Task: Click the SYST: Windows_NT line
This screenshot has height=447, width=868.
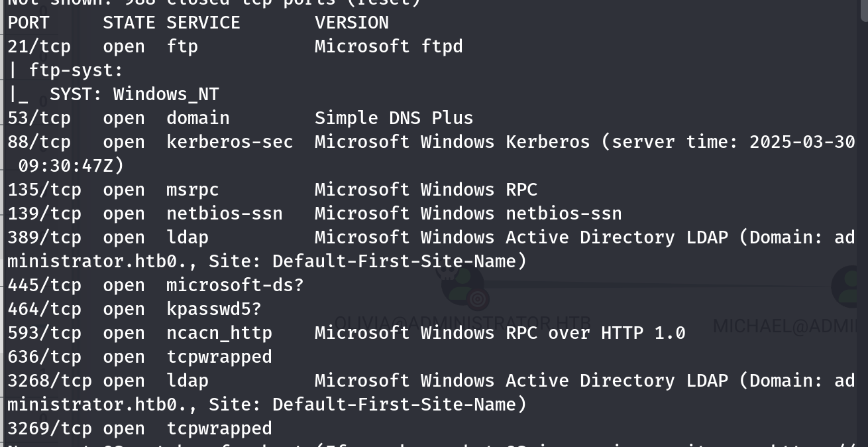Action: coord(134,94)
